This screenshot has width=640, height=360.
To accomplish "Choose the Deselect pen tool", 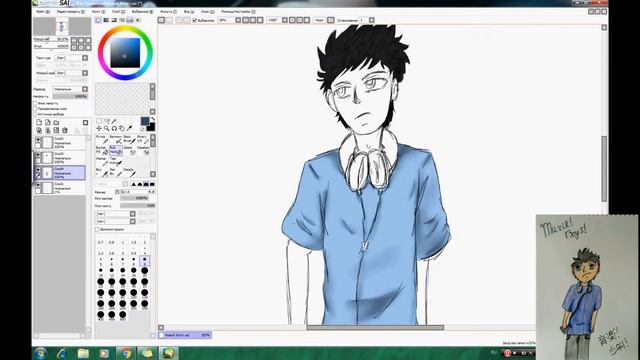I will click(x=143, y=150).
